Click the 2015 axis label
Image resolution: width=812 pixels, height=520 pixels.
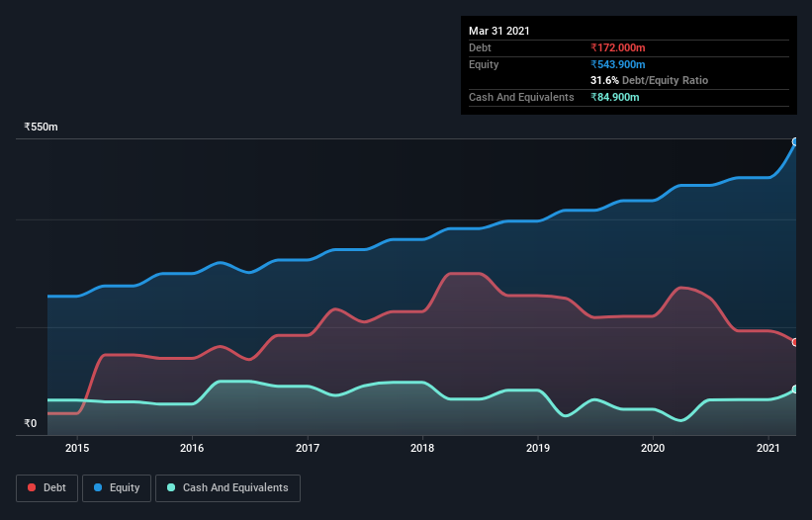click(x=77, y=448)
